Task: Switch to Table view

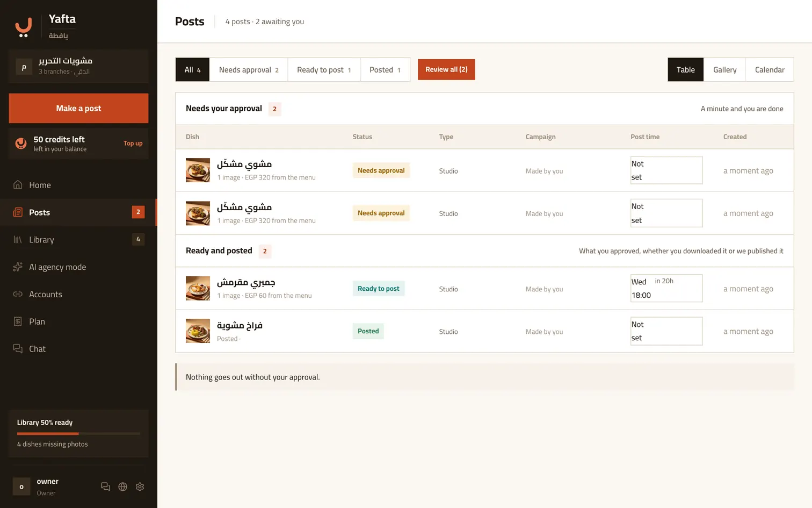Action: (x=686, y=70)
